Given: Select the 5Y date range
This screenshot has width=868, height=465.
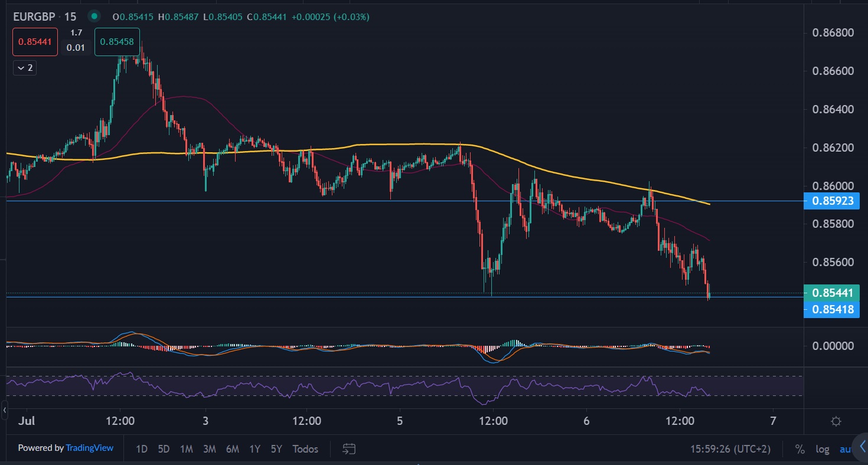Looking at the screenshot, I should (276, 449).
